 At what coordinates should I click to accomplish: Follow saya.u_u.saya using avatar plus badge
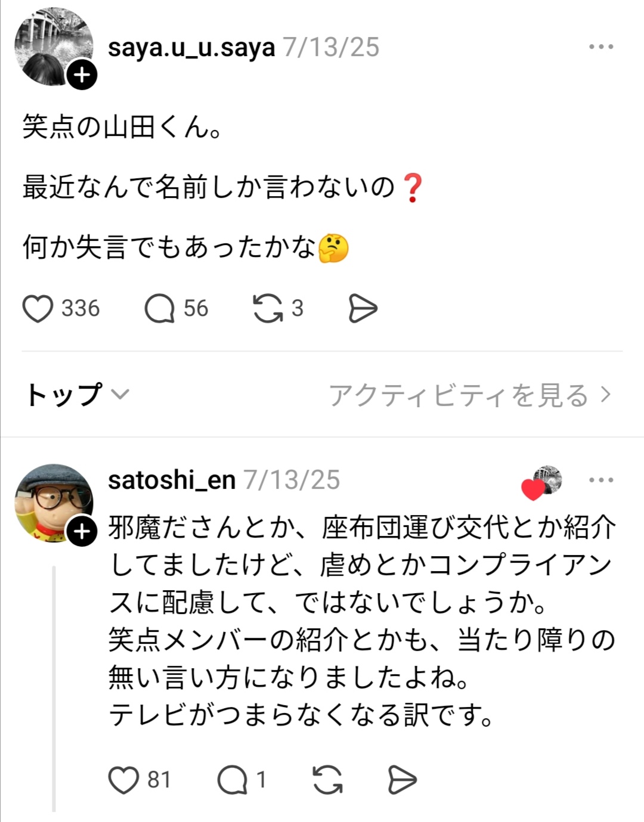tap(82, 75)
